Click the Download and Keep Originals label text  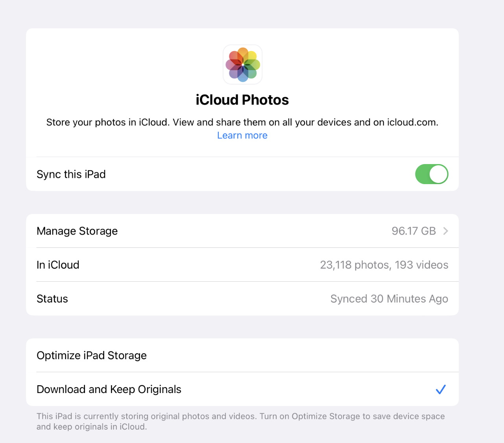click(109, 389)
